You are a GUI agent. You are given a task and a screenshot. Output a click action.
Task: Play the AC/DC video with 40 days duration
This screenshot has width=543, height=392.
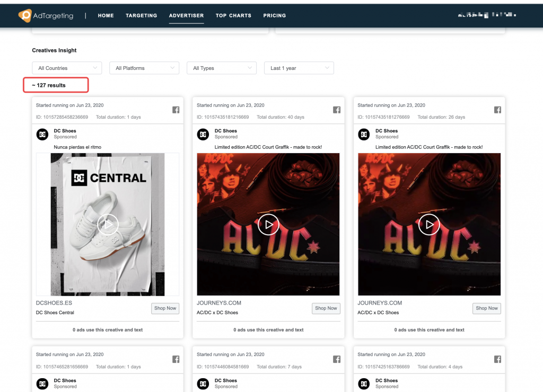coord(268,225)
